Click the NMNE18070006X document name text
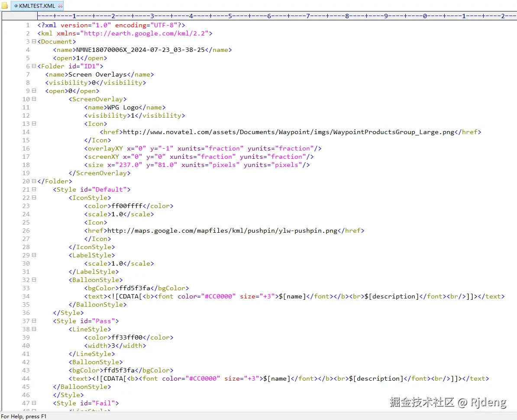This screenshot has width=517, height=420. [x=140, y=50]
